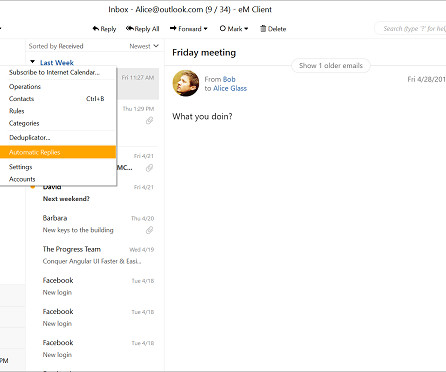Click the Forward toolbar button
Screen dimensions: 446x372
pyautogui.click(x=188, y=29)
